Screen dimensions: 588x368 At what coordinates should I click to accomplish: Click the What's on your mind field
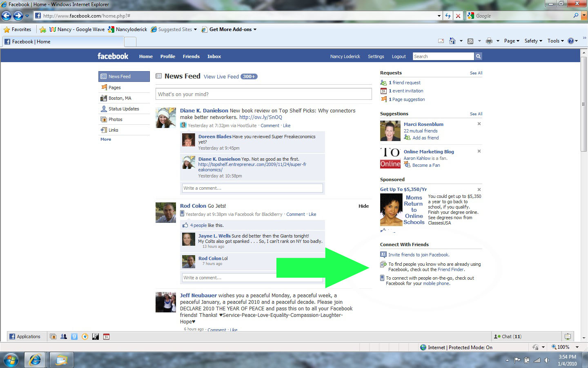tap(263, 94)
